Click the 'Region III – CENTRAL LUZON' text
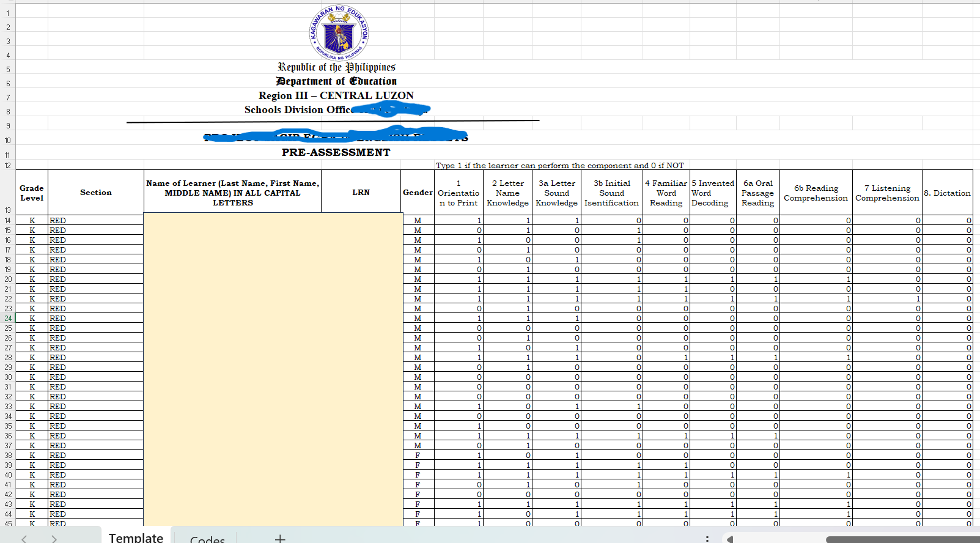This screenshot has width=980, height=543. (336, 95)
